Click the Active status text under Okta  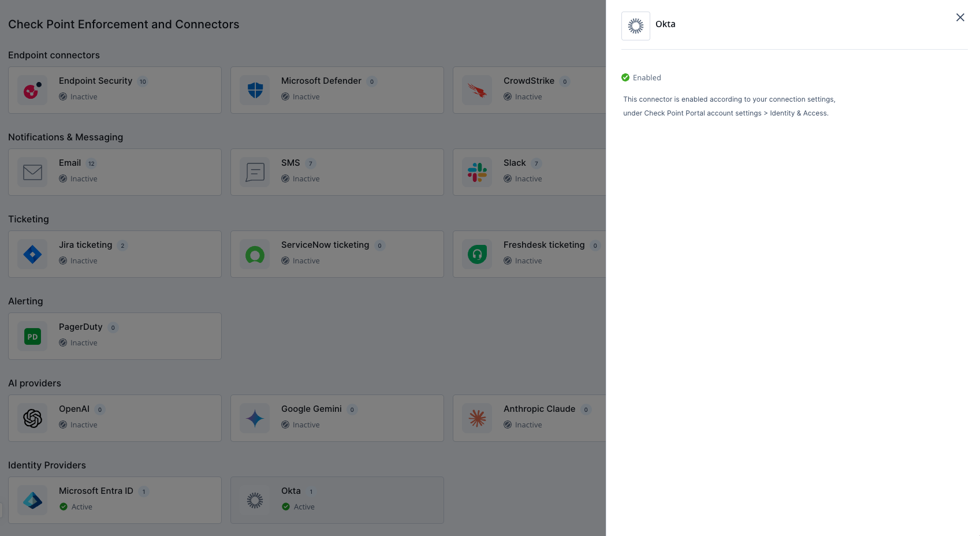(304, 507)
